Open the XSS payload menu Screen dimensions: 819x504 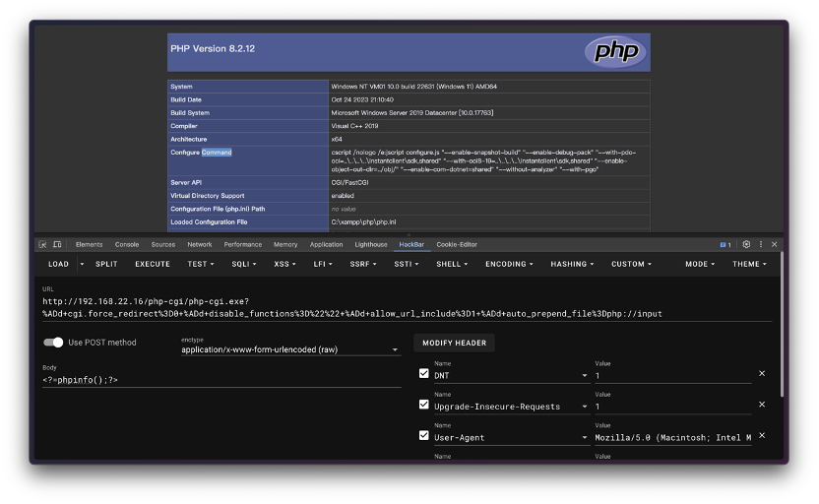[284, 264]
